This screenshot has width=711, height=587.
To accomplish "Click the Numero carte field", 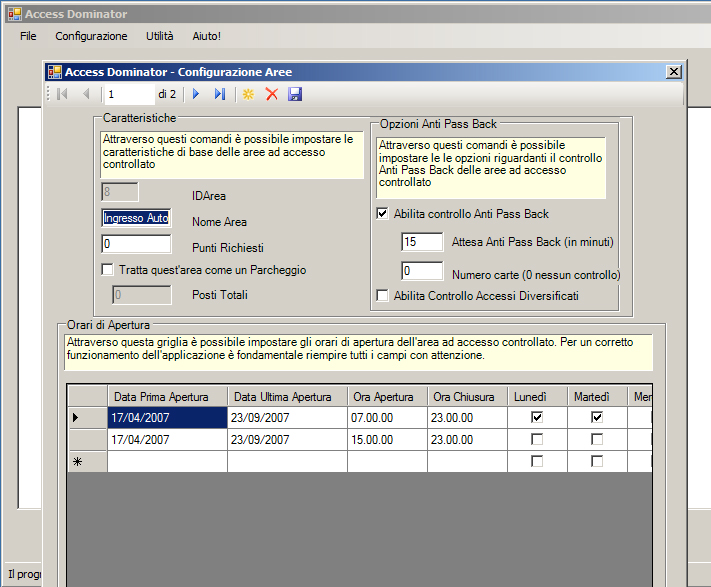I will pyautogui.click(x=422, y=271).
